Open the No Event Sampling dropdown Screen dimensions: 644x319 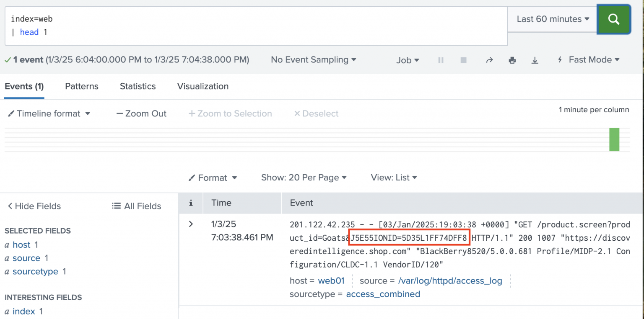[x=313, y=60]
